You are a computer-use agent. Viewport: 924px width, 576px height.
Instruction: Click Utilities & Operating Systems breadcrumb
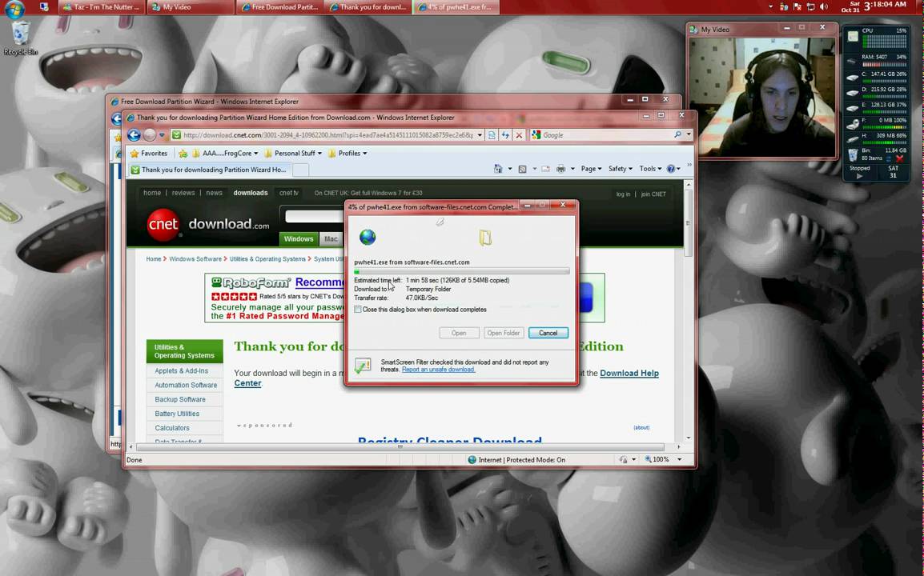267,258
